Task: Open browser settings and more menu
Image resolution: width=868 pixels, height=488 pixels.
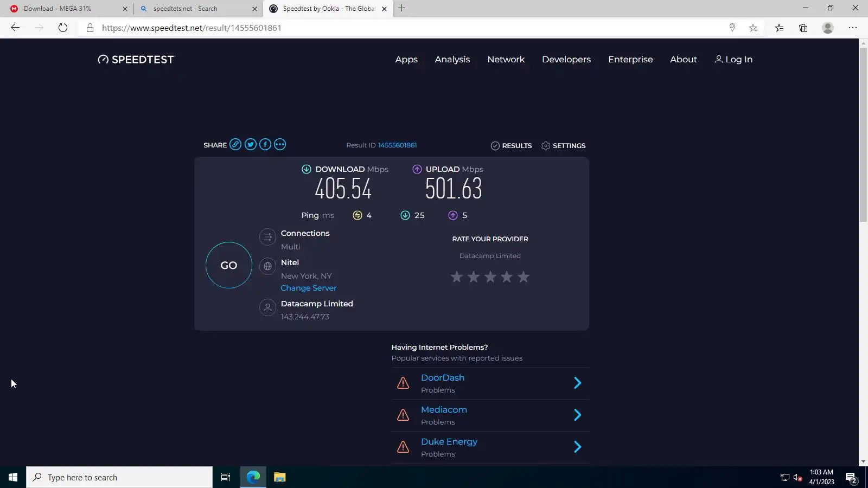Action: [x=853, y=28]
